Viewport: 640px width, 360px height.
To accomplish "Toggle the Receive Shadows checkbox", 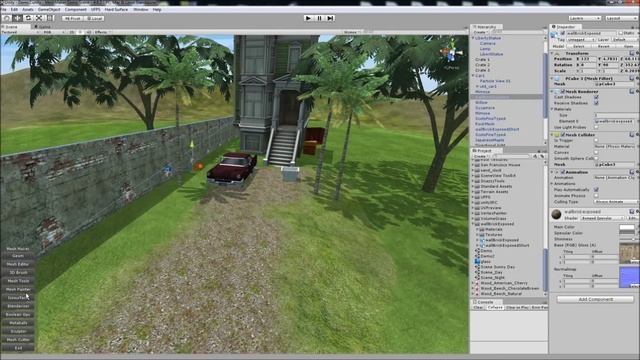I will (x=596, y=103).
